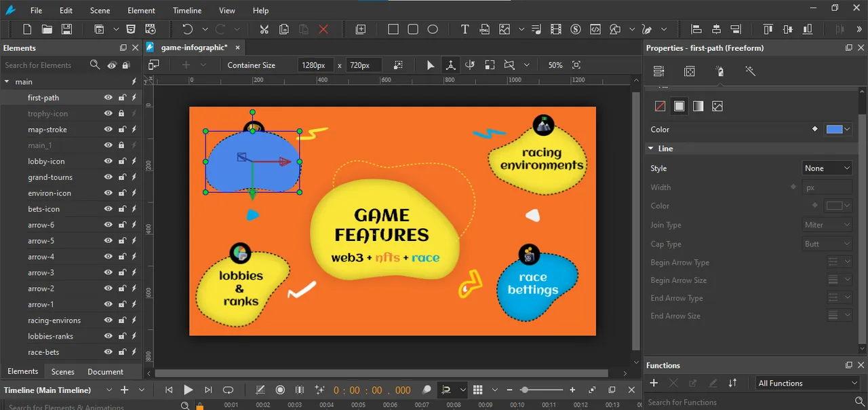
Task: Click the Export to HTML5 icon
Action: (131, 29)
